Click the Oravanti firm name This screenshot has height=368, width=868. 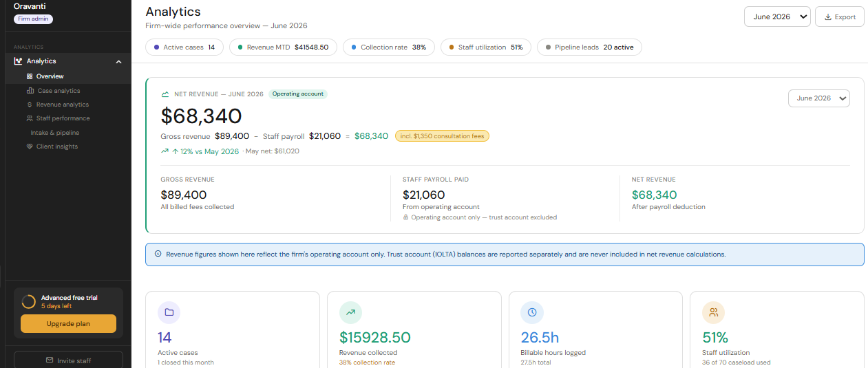pos(30,6)
